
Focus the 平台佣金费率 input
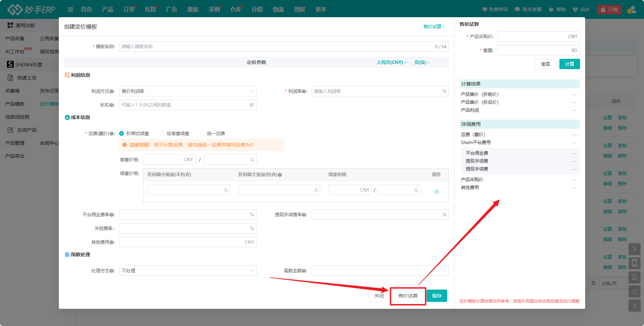[x=187, y=215]
